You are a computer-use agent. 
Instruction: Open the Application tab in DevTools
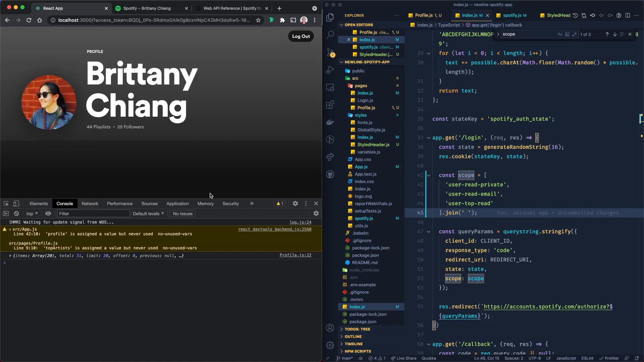[x=177, y=203]
